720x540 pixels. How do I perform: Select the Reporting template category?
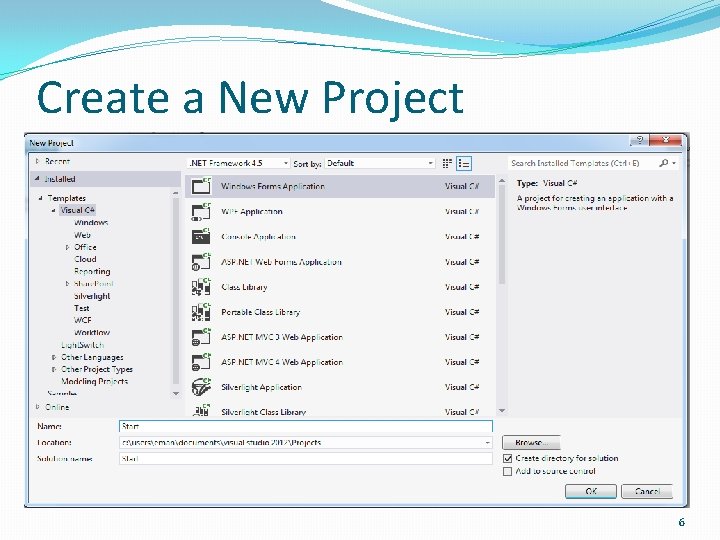(x=92, y=271)
